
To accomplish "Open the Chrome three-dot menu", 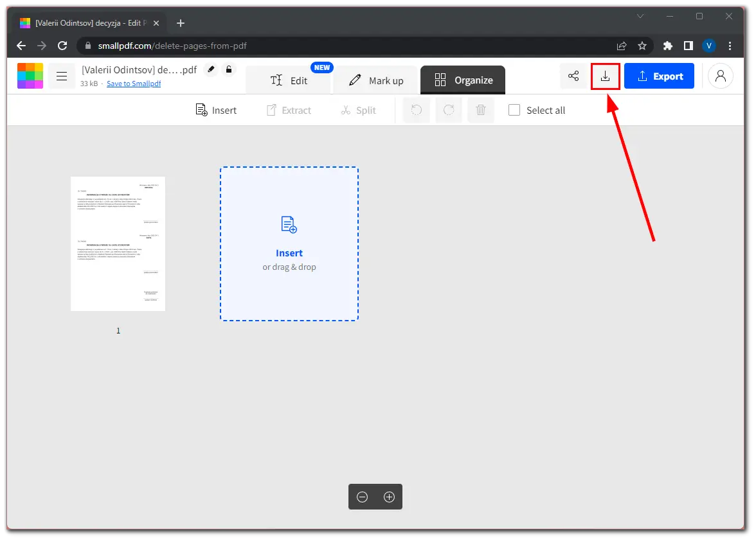I will click(x=730, y=46).
